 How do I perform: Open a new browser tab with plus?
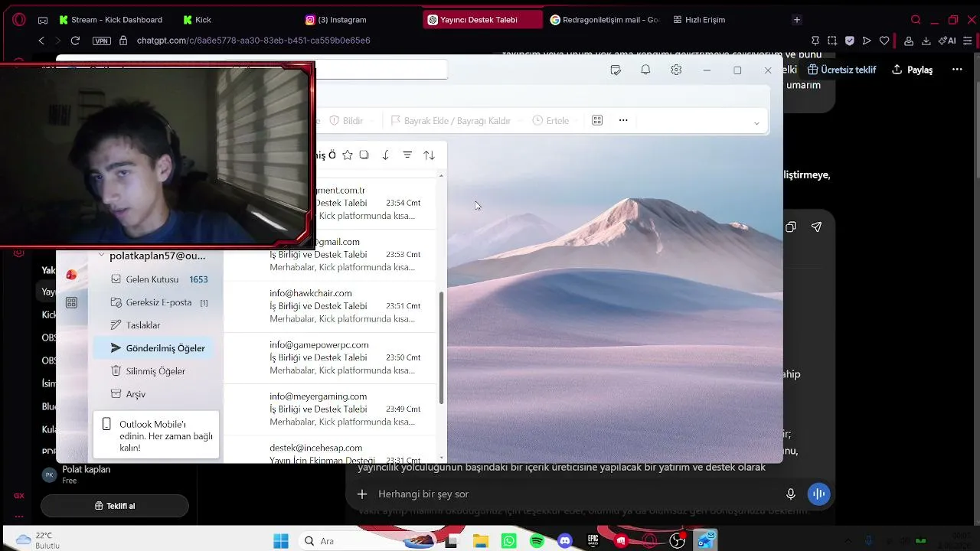pyautogui.click(x=797, y=20)
